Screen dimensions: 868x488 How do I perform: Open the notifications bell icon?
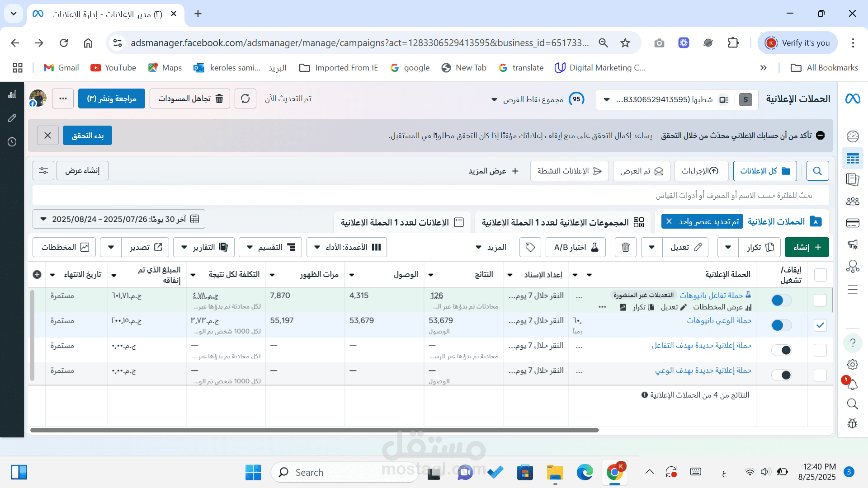853,385
